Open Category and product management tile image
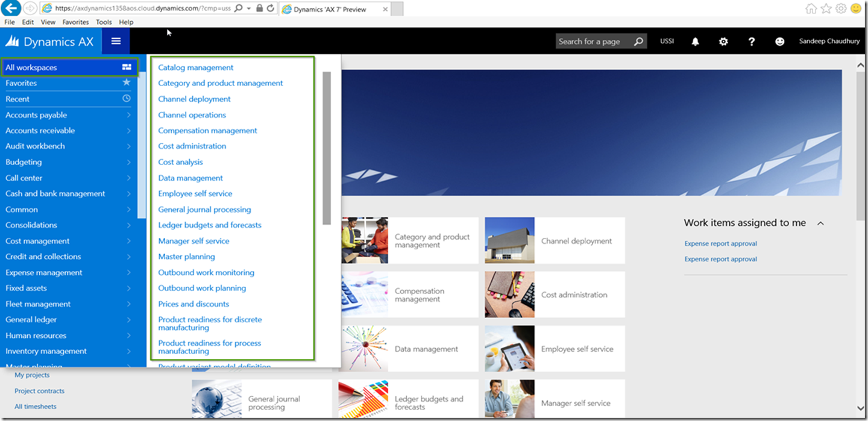Viewport: 868px width, 421px height. click(365, 240)
